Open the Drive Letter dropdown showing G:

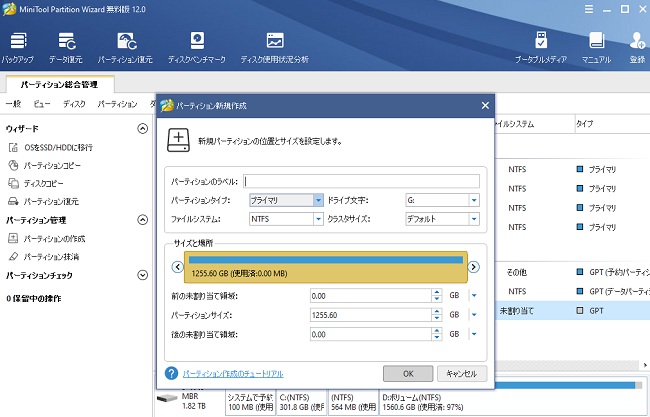coord(442,200)
